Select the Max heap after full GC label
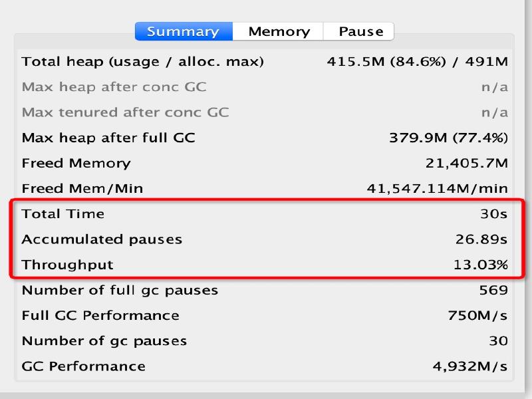Screen dimensions: 532x399 [108, 138]
